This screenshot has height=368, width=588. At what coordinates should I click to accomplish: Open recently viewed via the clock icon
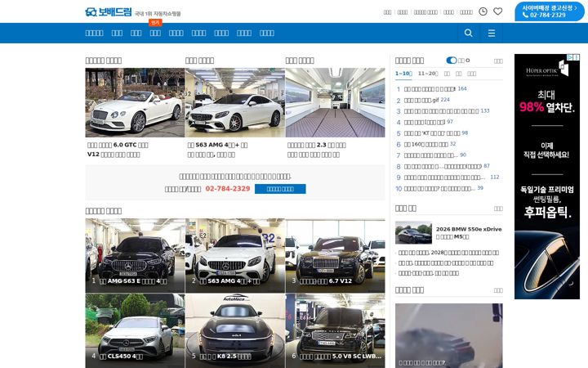pyautogui.click(x=483, y=11)
